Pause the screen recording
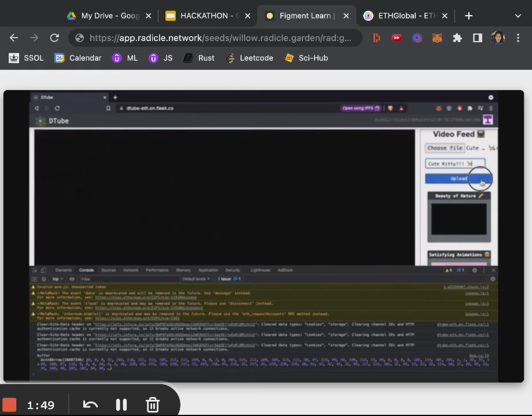This screenshot has height=416, width=532. 121,404
